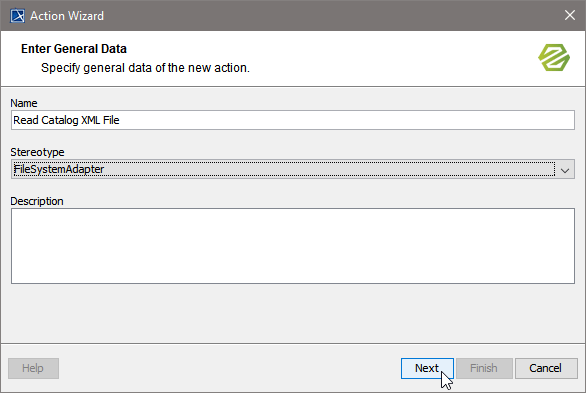586x393 pixels.
Task: Click the Help button
Action: [x=33, y=368]
